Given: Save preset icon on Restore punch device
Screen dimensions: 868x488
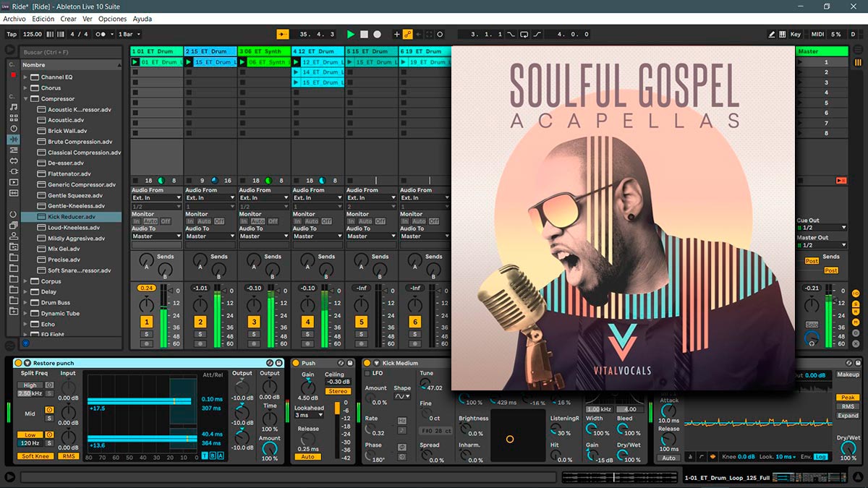Looking at the screenshot, I should click(278, 363).
